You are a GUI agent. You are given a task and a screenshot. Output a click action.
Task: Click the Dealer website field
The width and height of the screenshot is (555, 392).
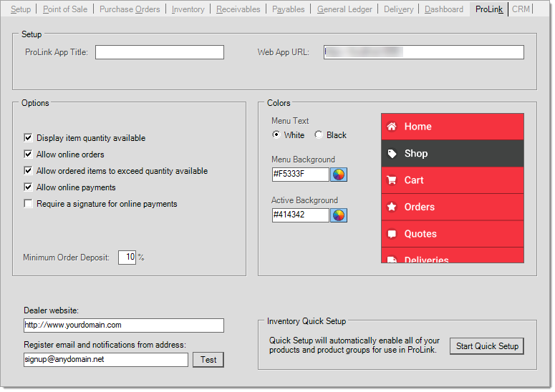[x=124, y=325]
